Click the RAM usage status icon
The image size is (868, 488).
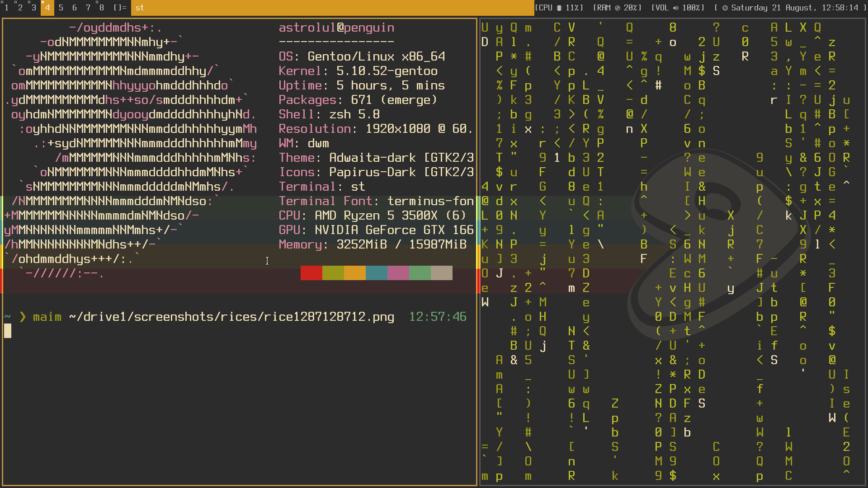pos(617,8)
